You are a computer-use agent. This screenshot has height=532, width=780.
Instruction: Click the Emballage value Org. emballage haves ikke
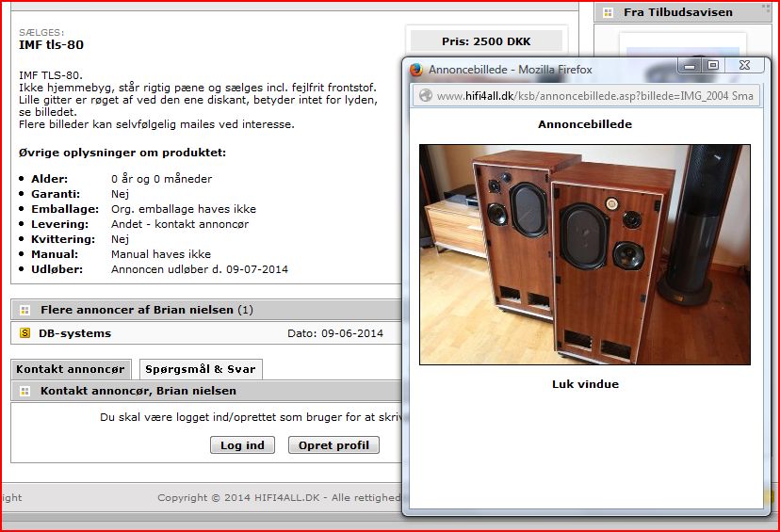point(184,209)
